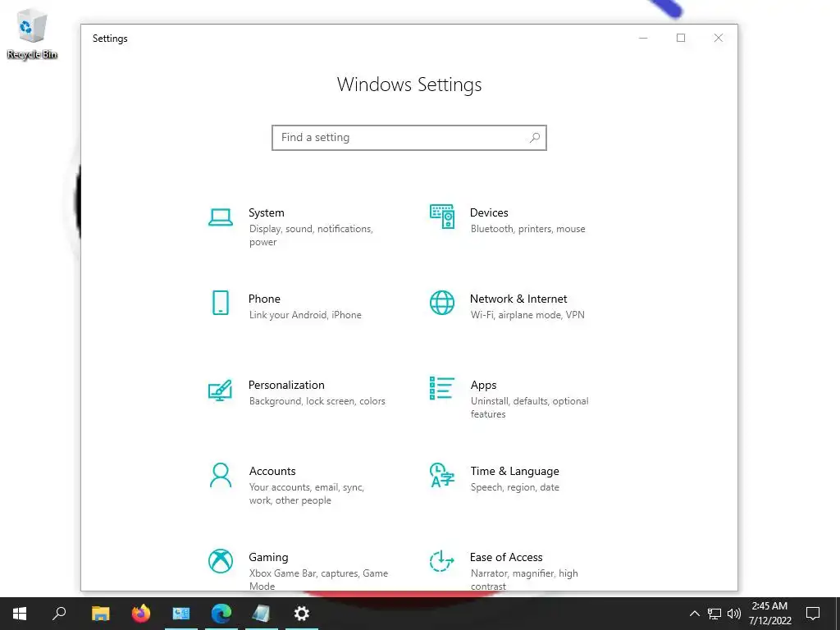Click 'Your accounts, email, sync' description
Viewport: 840px width, 630px height.
[307, 493]
